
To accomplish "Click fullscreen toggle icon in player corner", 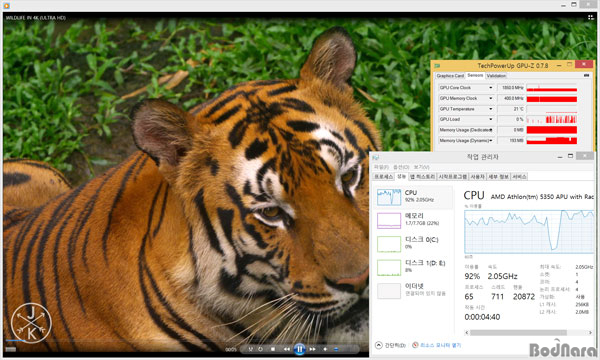I will (590, 17).
